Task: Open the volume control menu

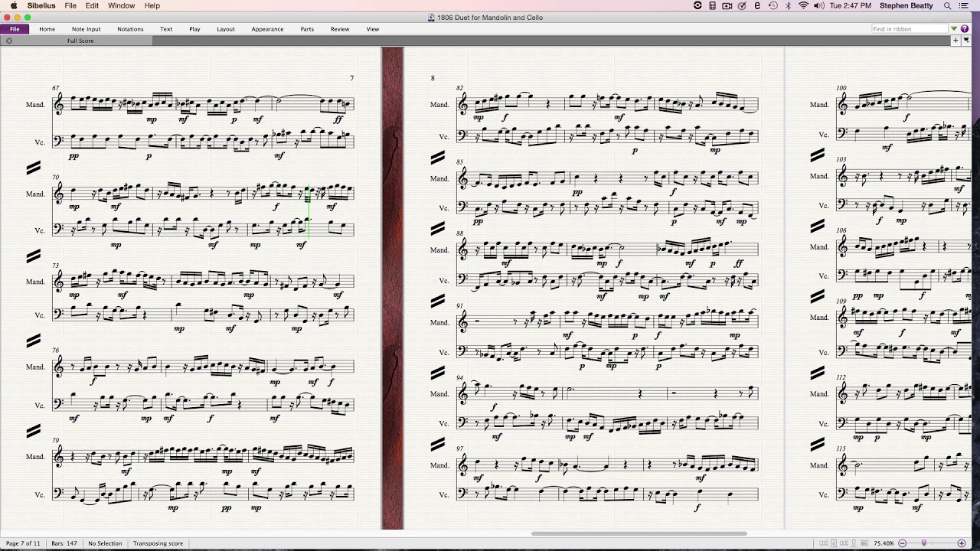Action: tap(819, 5)
